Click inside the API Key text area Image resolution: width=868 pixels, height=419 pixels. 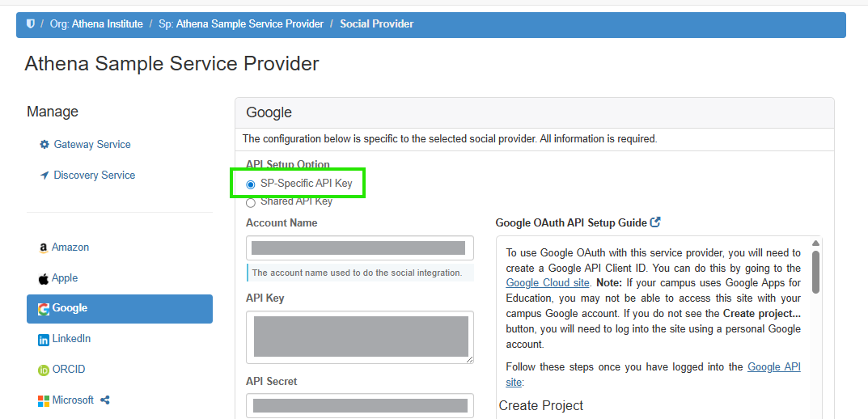(x=359, y=336)
